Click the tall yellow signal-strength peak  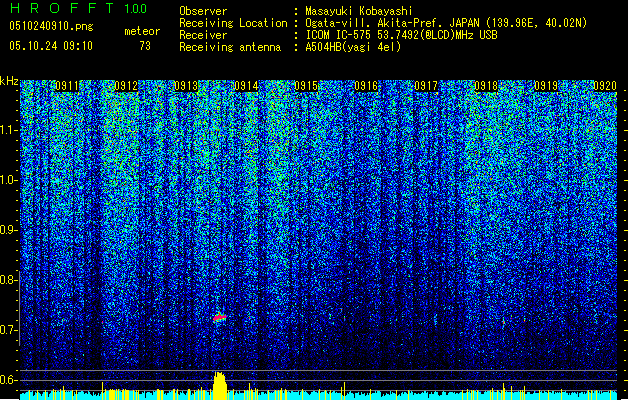click(x=220, y=386)
